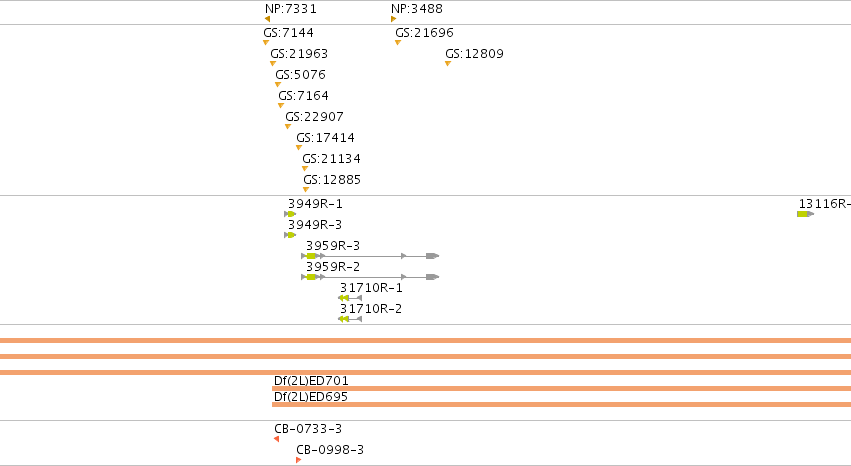Image resolution: width=851 pixels, height=466 pixels.
Task: Select the 3949R-3 gene glyph
Action: (x=290, y=235)
